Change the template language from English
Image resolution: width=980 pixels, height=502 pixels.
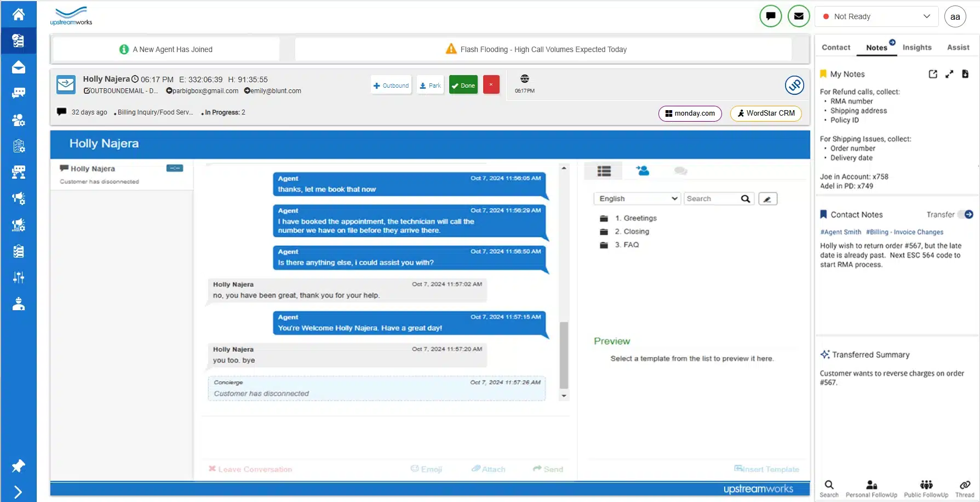(x=637, y=198)
